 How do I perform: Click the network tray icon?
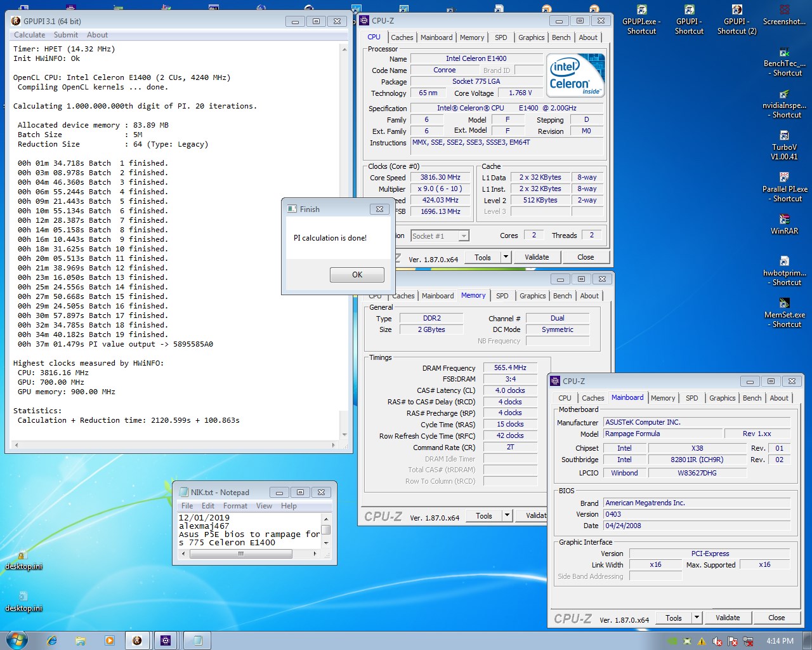pyautogui.click(x=748, y=641)
